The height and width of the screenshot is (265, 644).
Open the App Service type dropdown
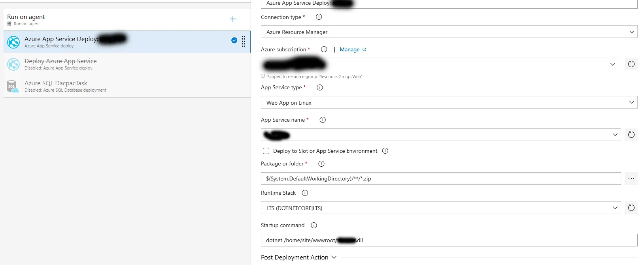coord(449,103)
